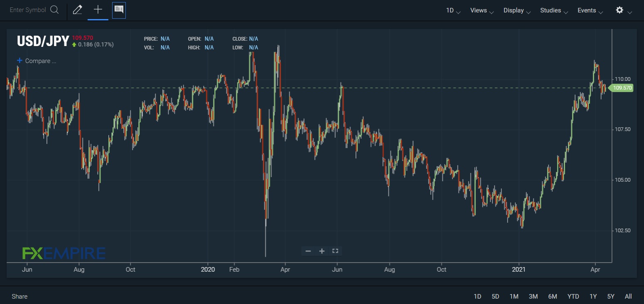Screen dimensions: 644x304
Task: Click the Share button
Action: click(x=20, y=296)
